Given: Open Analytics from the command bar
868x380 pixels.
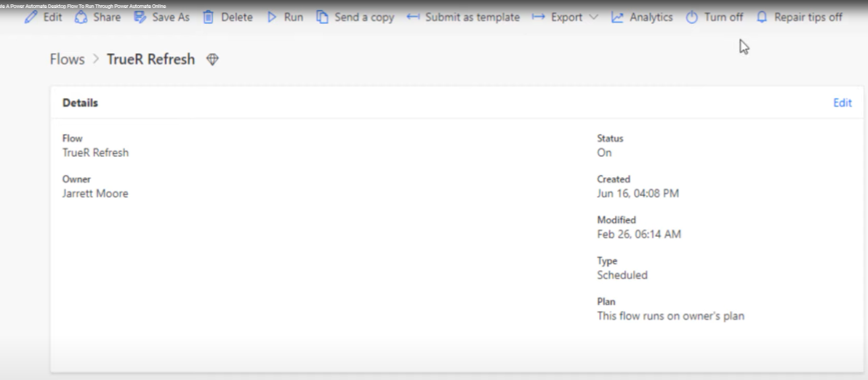Looking at the screenshot, I should pos(651,17).
